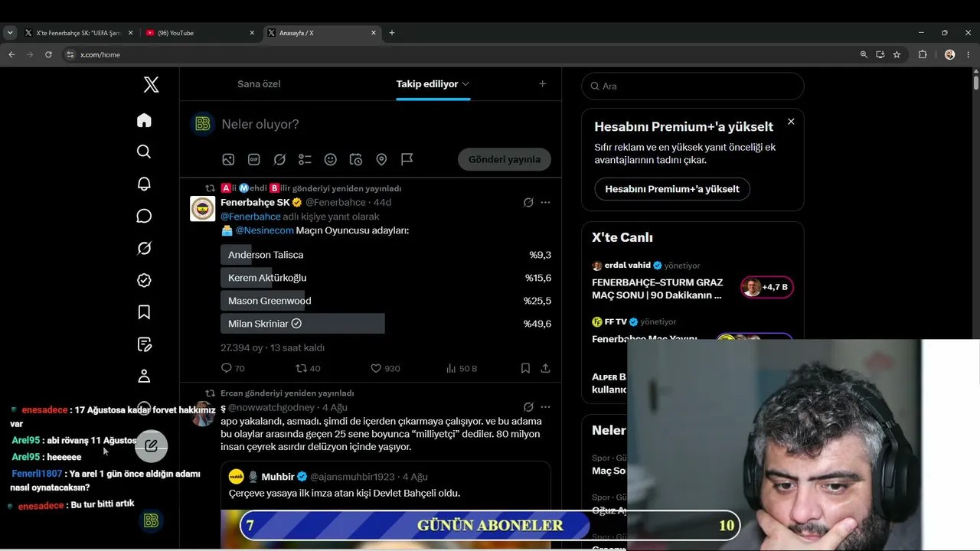980x551 pixels.
Task: Open Chrome tab search dropdown arrow
Action: pyautogui.click(x=10, y=33)
